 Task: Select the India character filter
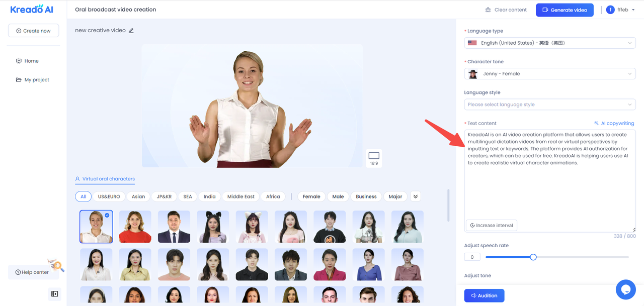point(209,196)
